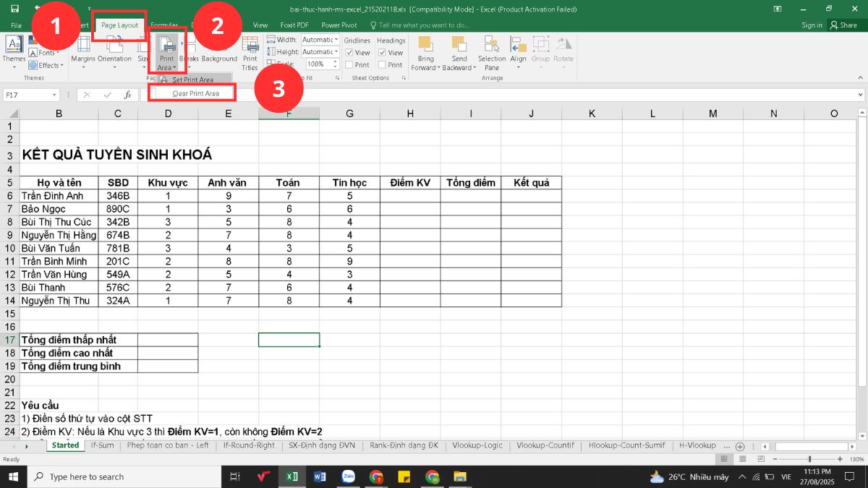Click the Share button
This screenshot has width=868, height=488.
click(844, 25)
